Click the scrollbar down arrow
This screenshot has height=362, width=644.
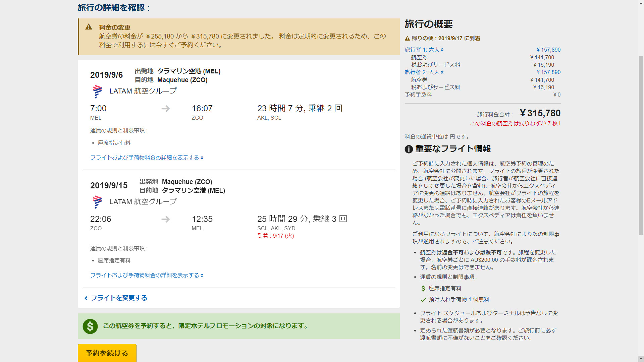[641, 359]
